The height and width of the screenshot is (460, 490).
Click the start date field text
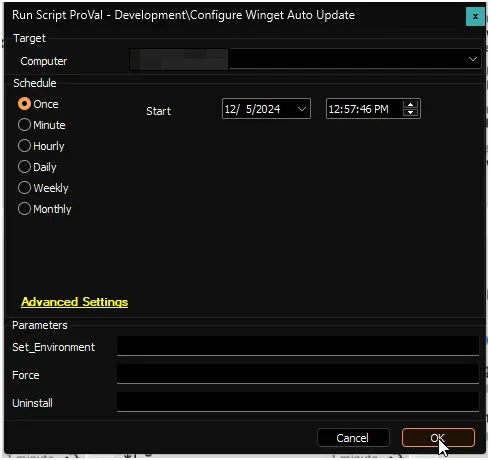pos(252,109)
